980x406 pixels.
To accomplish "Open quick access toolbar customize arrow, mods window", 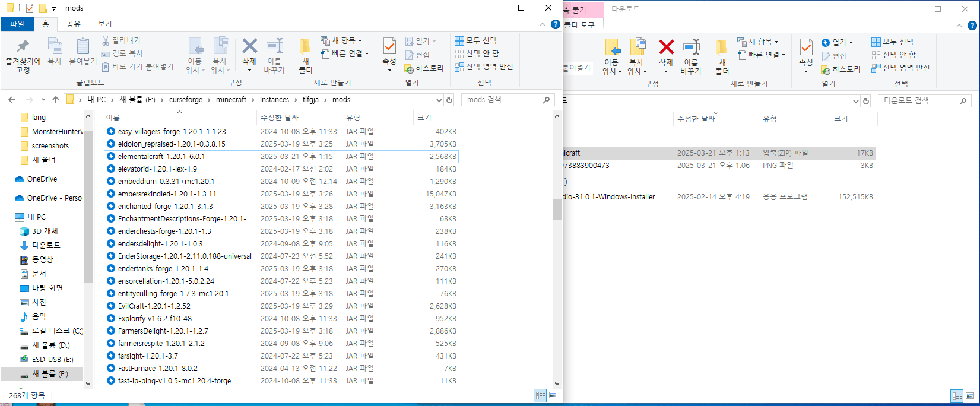I will (53, 8).
